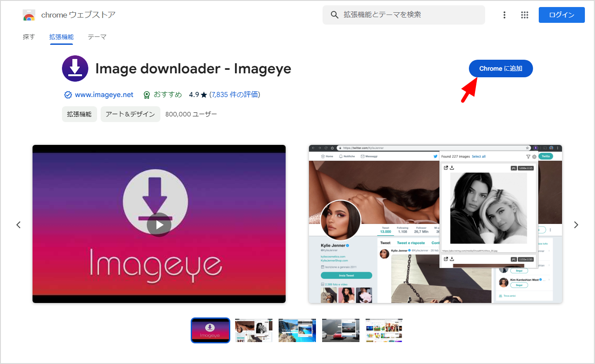The image size is (595, 364).
Task: Click the Imageye extension download icon
Action: [75, 68]
